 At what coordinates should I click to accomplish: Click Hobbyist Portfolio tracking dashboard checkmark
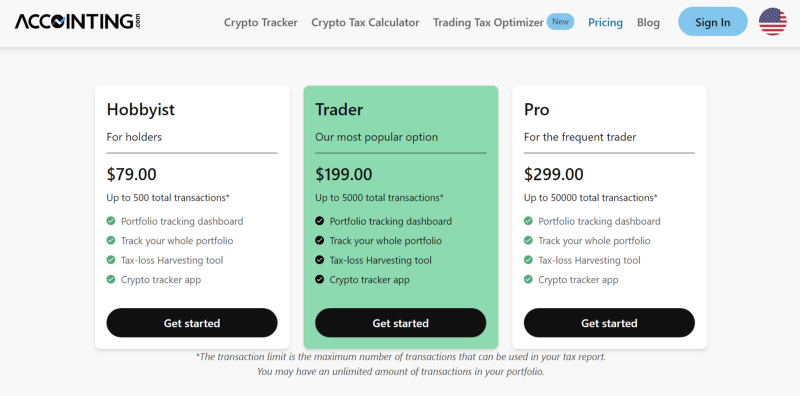click(x=111, y=221)
